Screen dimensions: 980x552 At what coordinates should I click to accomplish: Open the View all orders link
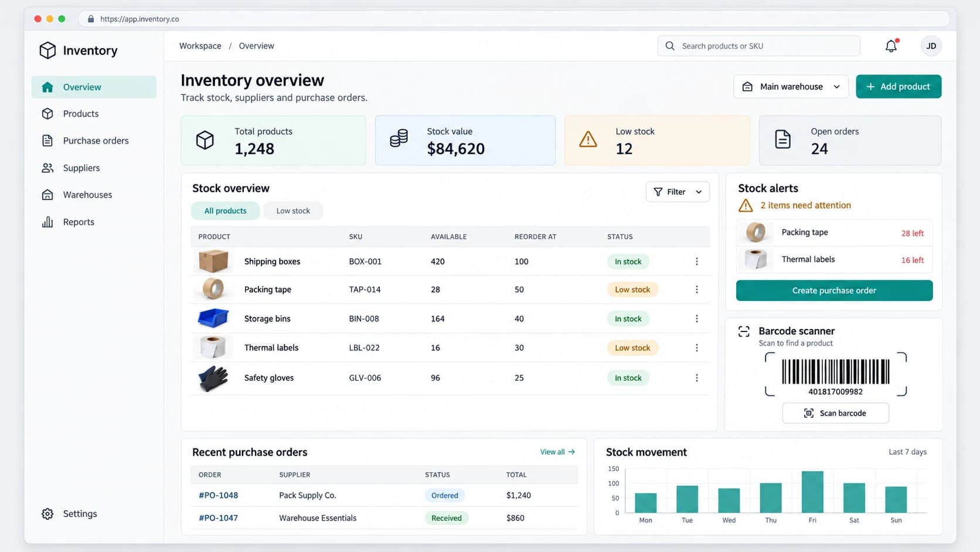point(557,452)
